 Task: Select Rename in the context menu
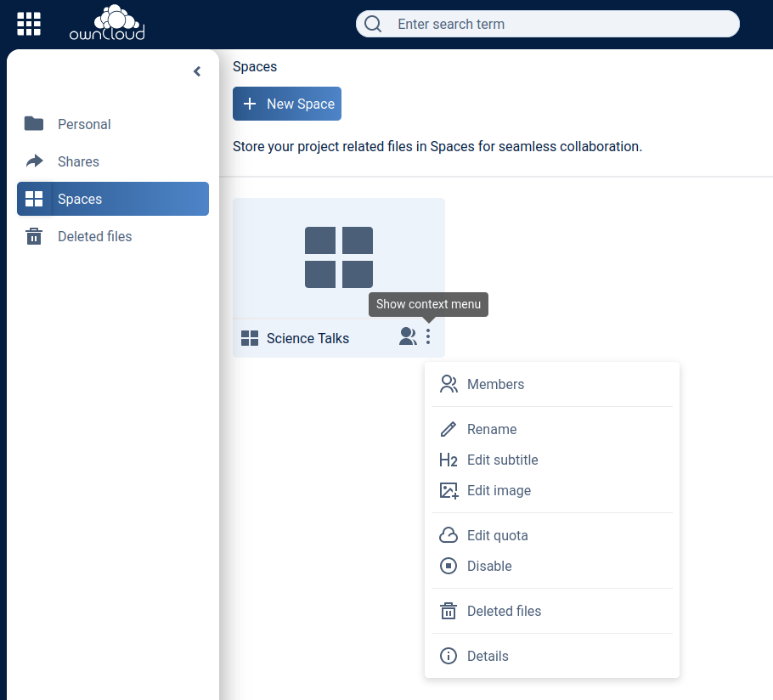pyautogui.click(x=492, y=429)
